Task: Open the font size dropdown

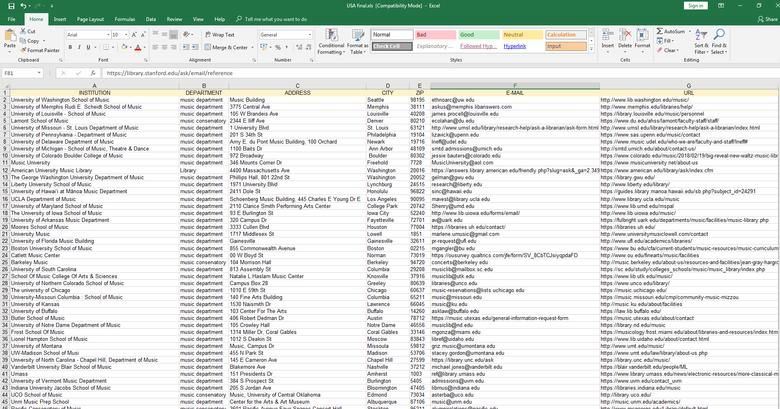Action: click(126, 35)
